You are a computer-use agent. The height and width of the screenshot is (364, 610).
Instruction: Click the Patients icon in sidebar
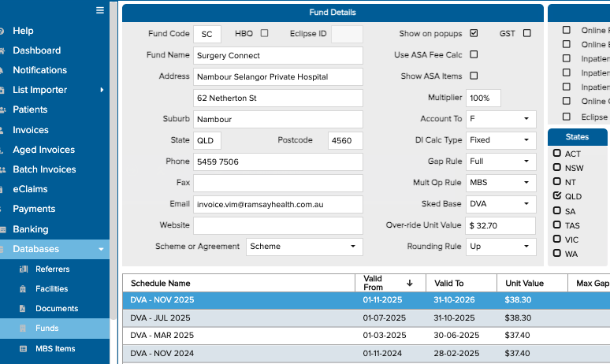(x=2, y=110)
